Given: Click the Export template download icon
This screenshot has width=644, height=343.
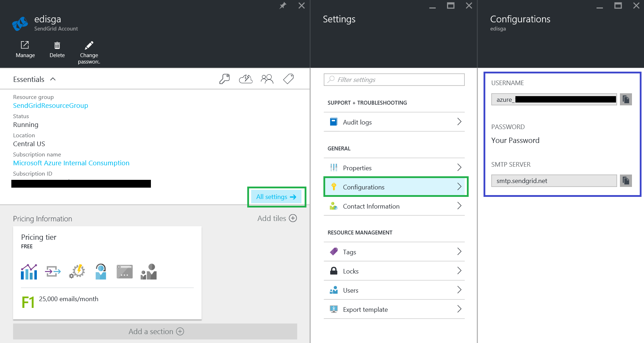Looking at the screenshot, I should 334,309.
